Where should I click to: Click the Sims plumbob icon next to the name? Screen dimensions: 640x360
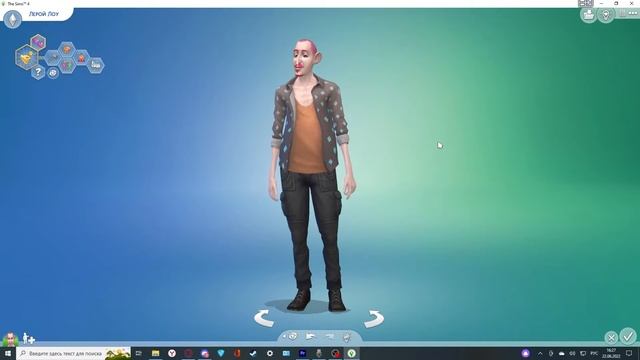click(x=12, y=19)
